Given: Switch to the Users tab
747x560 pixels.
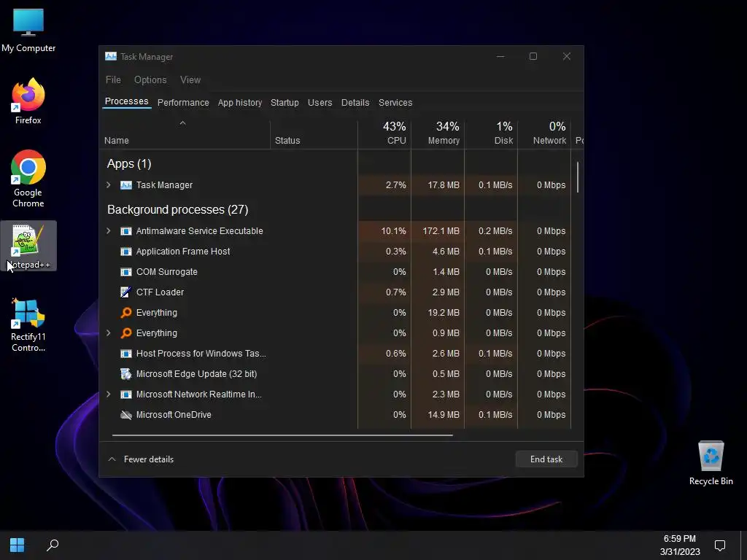Looking at the screenshot, I should click(x=320, y=103).
